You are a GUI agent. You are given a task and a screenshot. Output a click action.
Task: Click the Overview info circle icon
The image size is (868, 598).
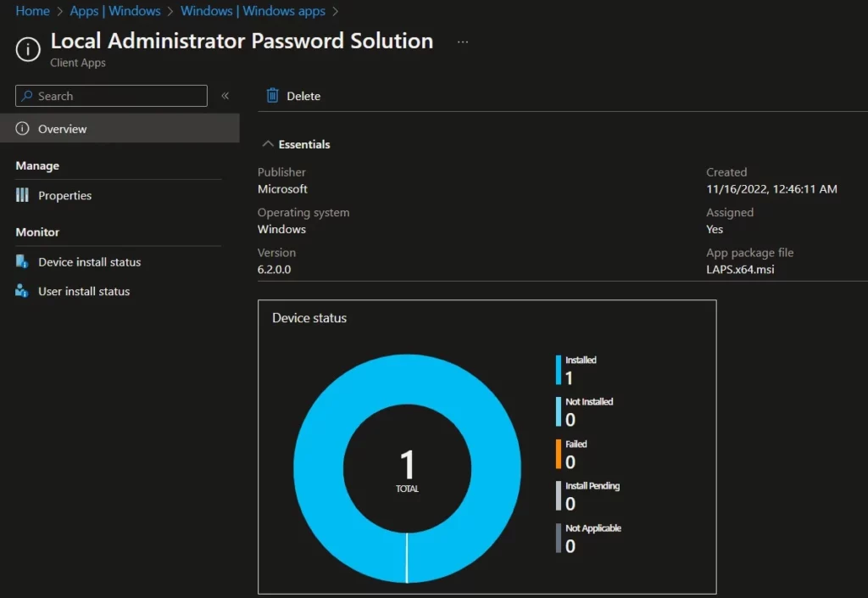click(x=22, y=128)
